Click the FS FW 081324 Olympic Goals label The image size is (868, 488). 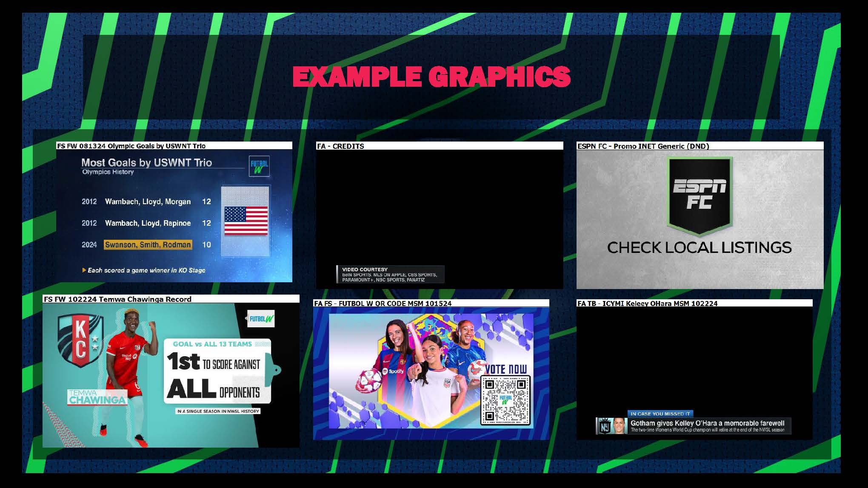[131, 146]
